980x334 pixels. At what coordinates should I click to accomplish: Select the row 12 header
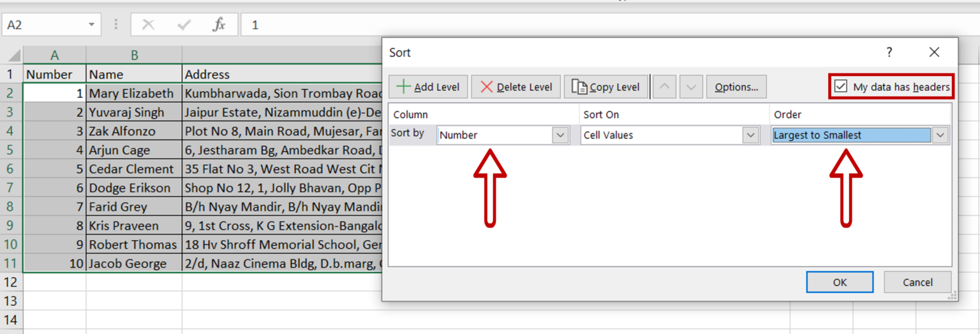point(11,282)
